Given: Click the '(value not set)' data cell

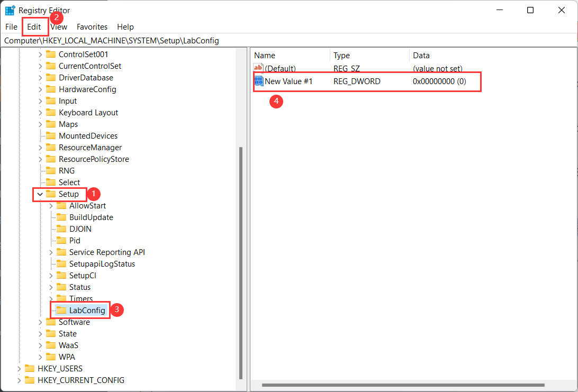Looking at the screenshot, I should [438, 69].
